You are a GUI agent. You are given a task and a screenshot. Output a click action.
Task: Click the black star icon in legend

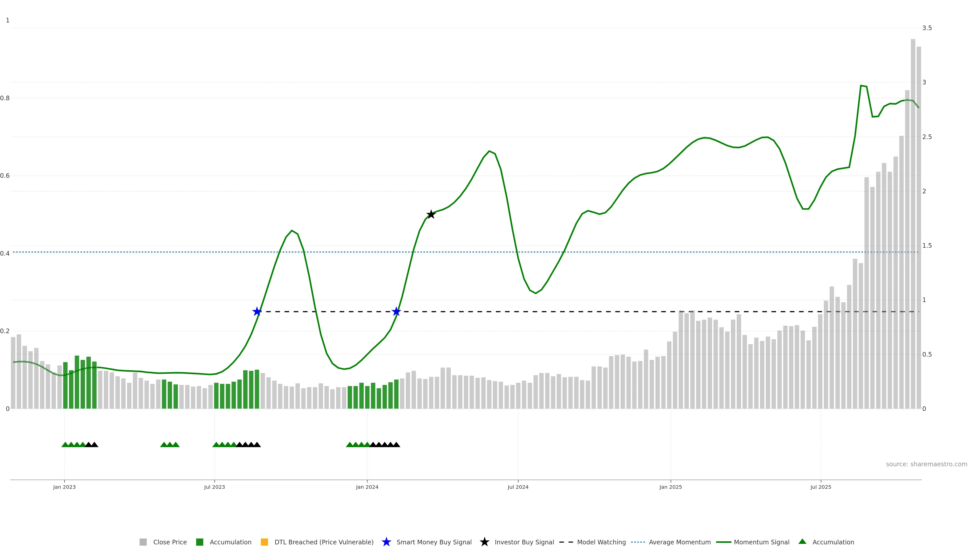coord(484,542)
